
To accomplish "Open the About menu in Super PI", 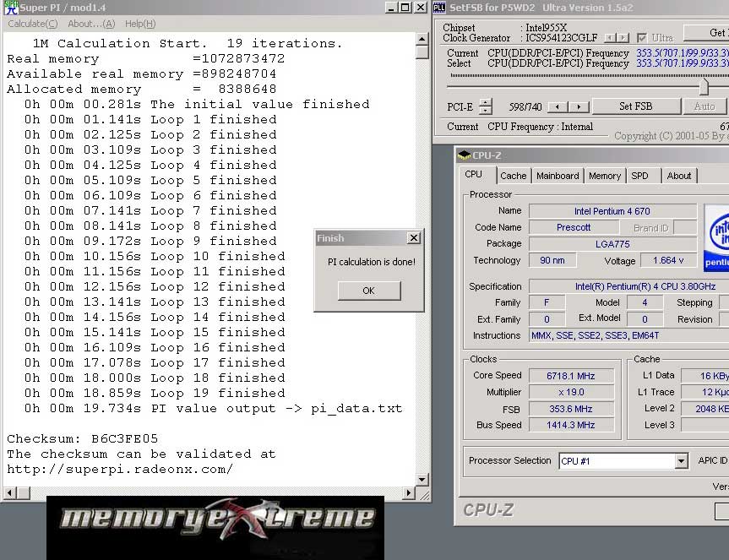I will click(x=91, y=24).
